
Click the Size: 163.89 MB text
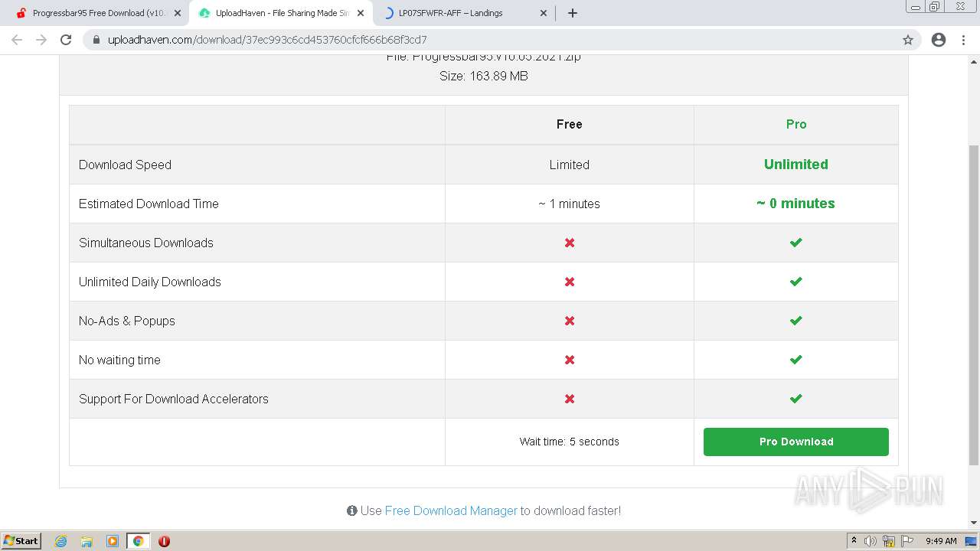(484, 76)
